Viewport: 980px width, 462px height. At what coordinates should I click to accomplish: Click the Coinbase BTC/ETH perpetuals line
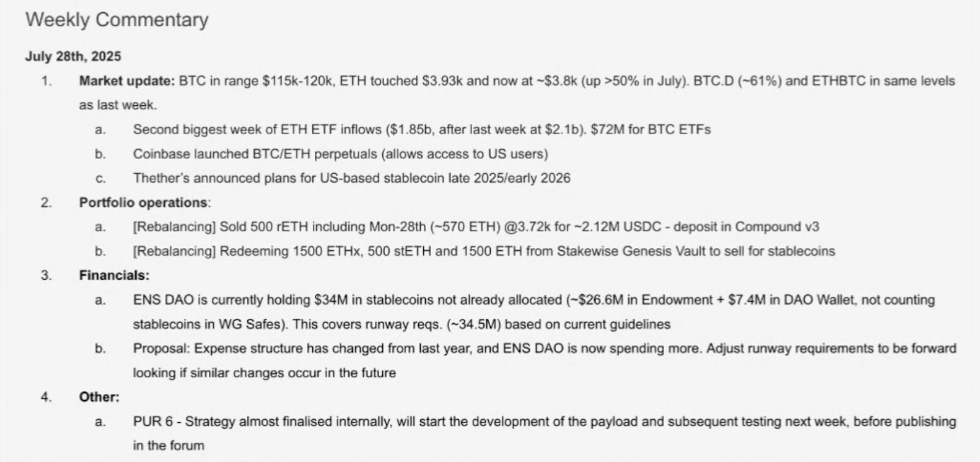[340, 154]
